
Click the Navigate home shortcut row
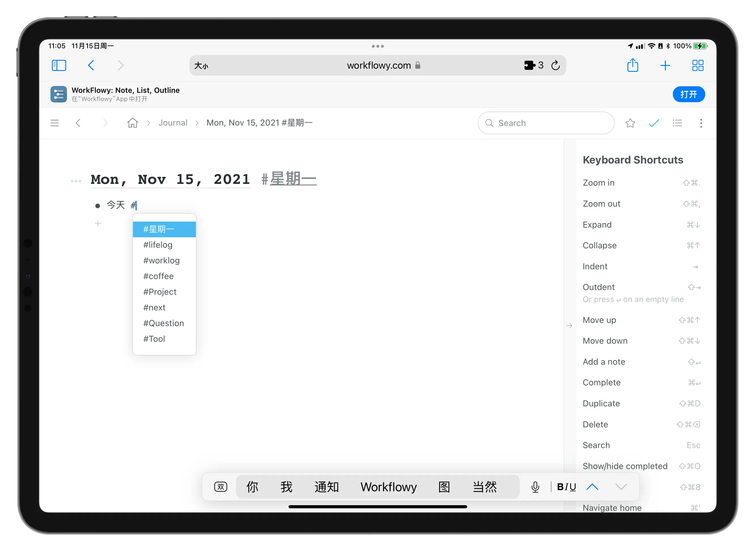pyautogui.click(x=641, y=507)
